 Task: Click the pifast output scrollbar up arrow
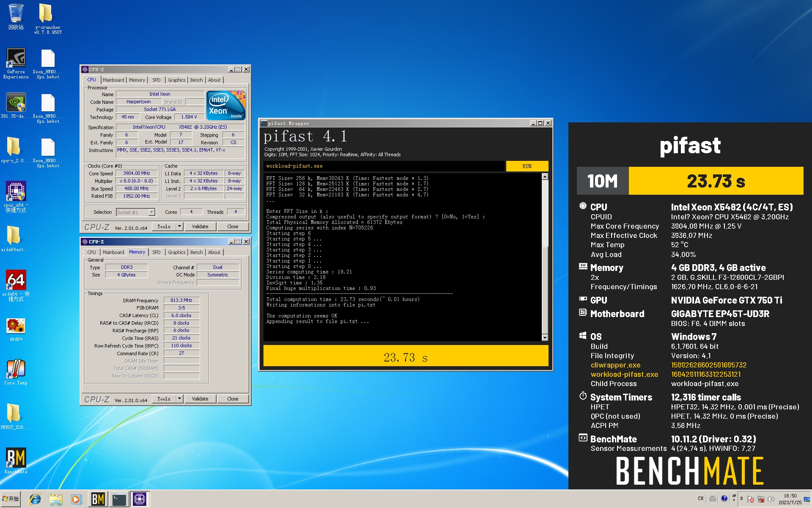[x=545, y=177]
